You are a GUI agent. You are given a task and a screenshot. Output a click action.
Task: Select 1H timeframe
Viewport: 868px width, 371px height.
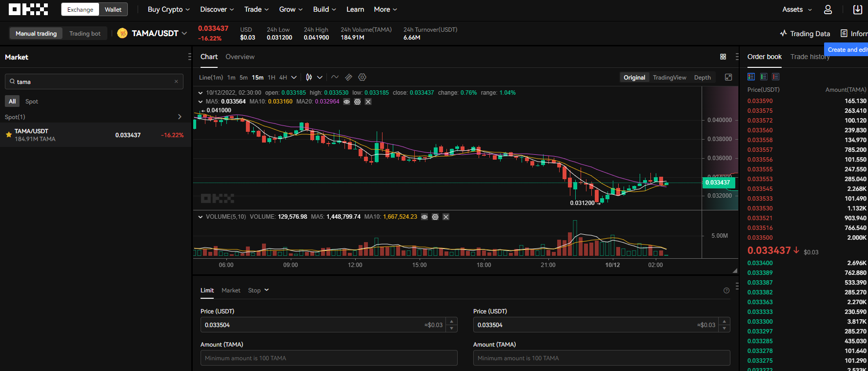(x=271, y=77)
